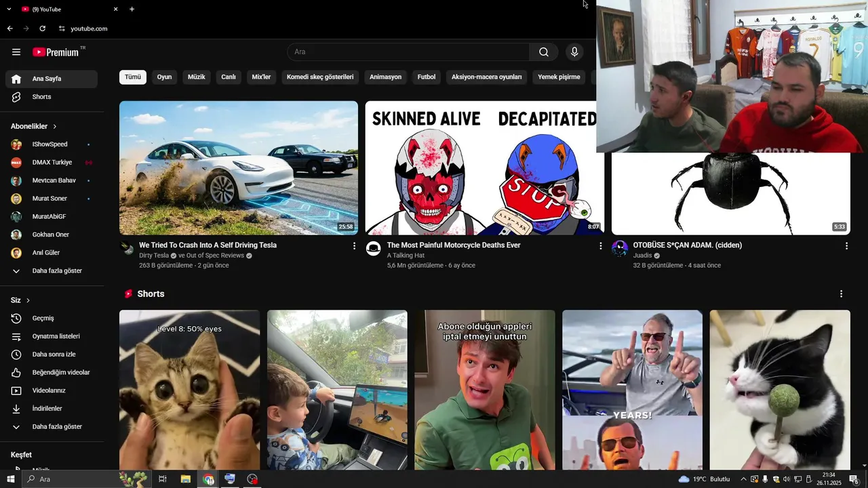Image resolution: width=868 pixels, height=488 pixels.
Task: Open a new browser tab
Action: (132, 9)
